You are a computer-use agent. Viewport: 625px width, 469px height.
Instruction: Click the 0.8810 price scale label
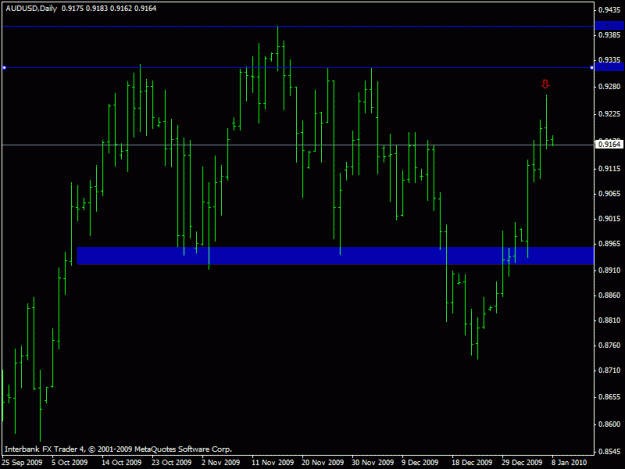click(609, 320)
